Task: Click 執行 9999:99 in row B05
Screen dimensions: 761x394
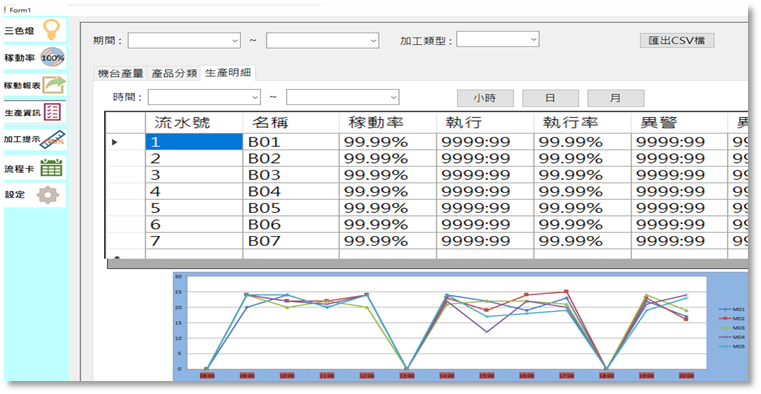Action: click(485, 208)
